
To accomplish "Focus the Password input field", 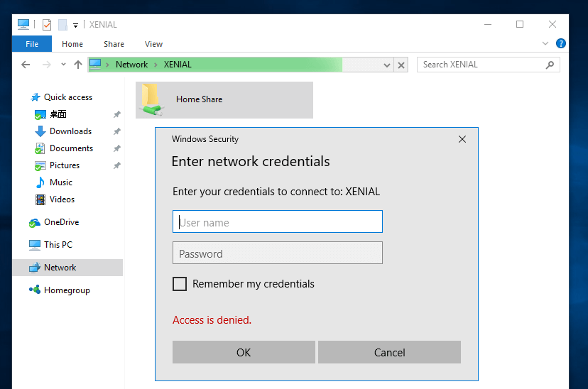I will click(x=278, y=253).
